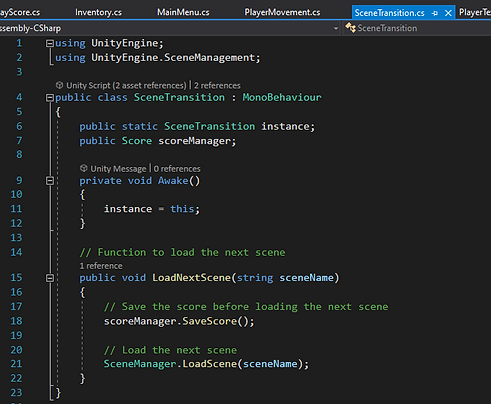Collapse the SceneTransition class block
This screenshot has width=491, height=404.
50,98
